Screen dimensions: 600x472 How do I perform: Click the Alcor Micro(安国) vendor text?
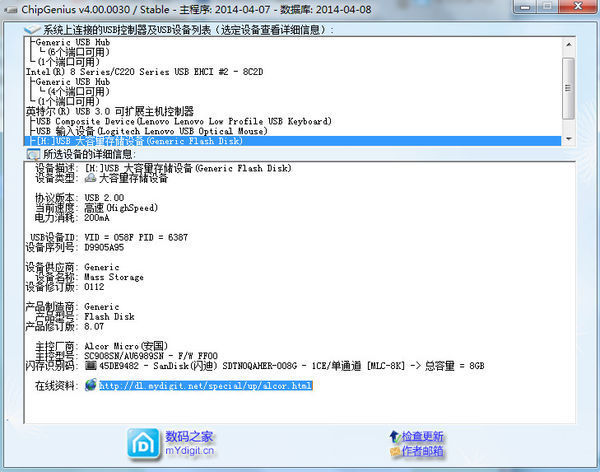click(x=126, y=346)
